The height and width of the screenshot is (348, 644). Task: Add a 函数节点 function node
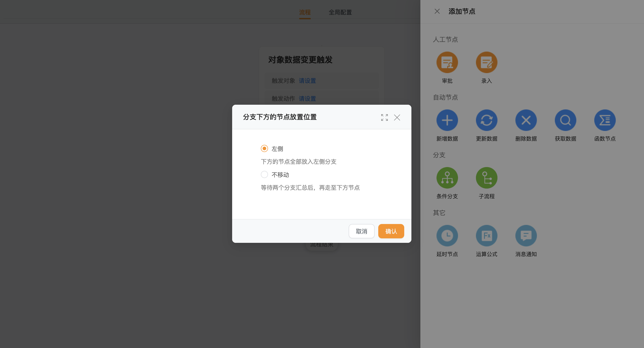(605, 120)
